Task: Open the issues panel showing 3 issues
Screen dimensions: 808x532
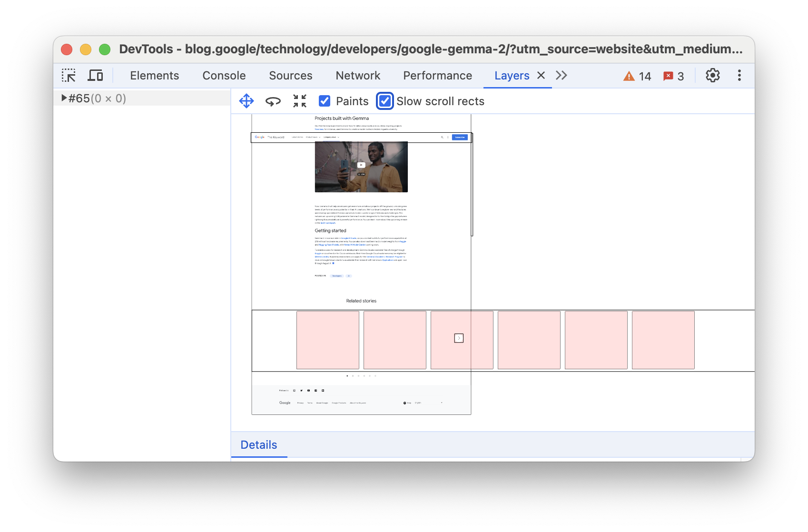Action: coord(674,76)
